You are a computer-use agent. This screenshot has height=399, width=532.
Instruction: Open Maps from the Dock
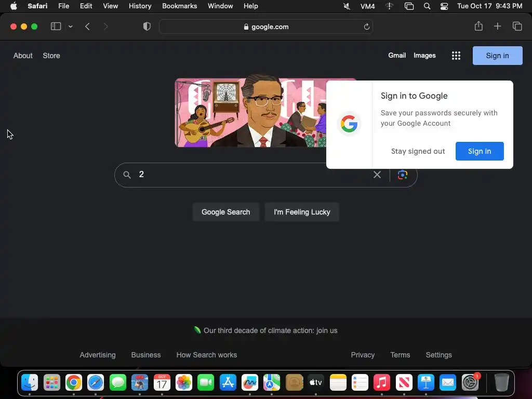point(272,383)
